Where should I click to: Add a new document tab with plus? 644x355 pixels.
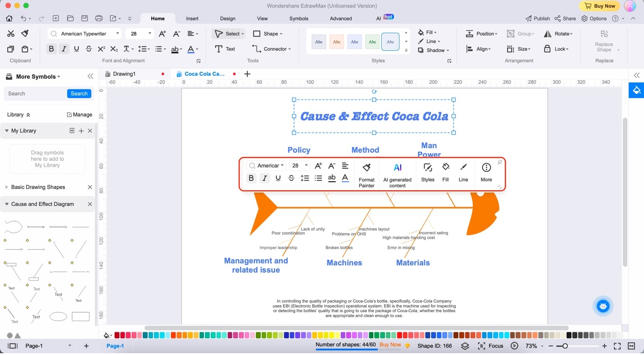click(247, 74)
